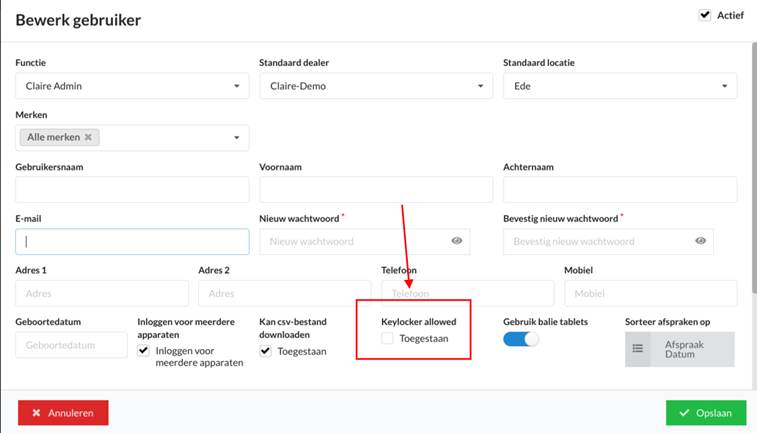The height and width of the screenshot is (433, 757).
Task: Click the Sorteer afspraken list icon
Action: 638,349
